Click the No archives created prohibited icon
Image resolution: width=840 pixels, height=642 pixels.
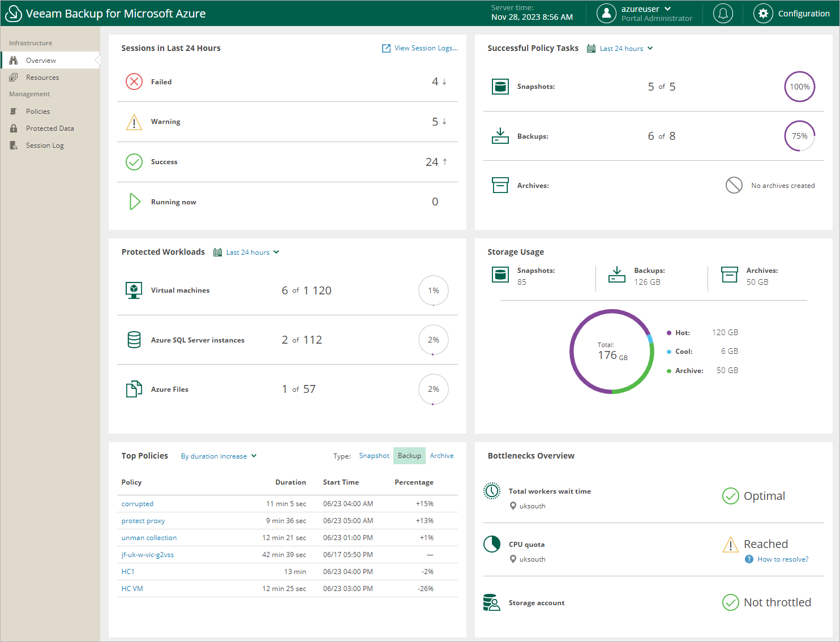pos(734,185)
